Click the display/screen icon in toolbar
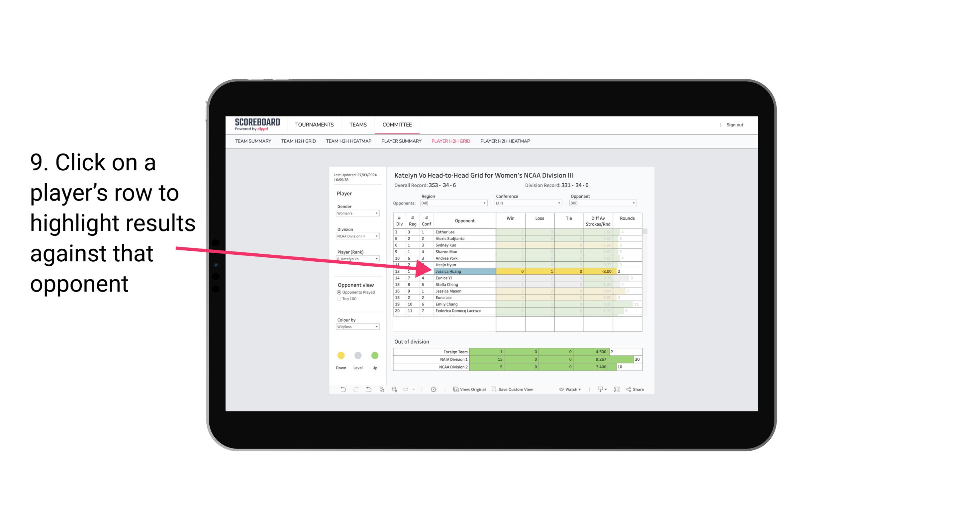The width and height of the screenshot is (980, 527). click(x=598, y=390)
